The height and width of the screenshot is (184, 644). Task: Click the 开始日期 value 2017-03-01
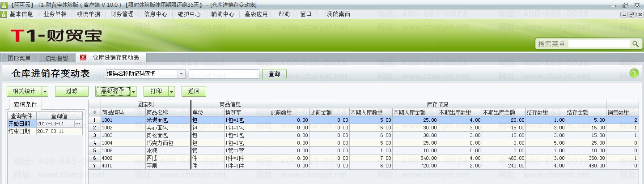coord(55,124)
